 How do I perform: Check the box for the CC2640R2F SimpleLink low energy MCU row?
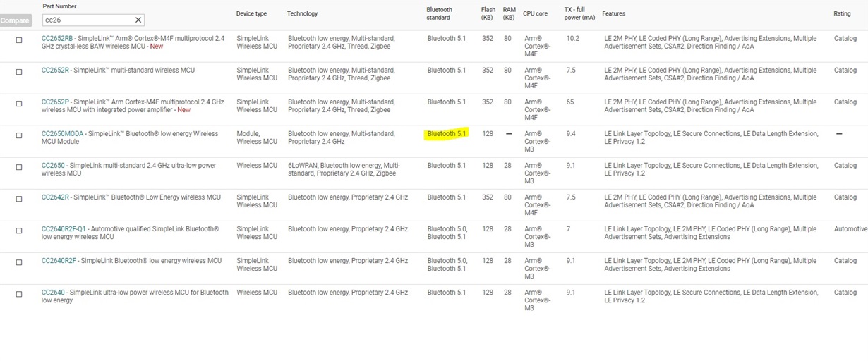19,262
